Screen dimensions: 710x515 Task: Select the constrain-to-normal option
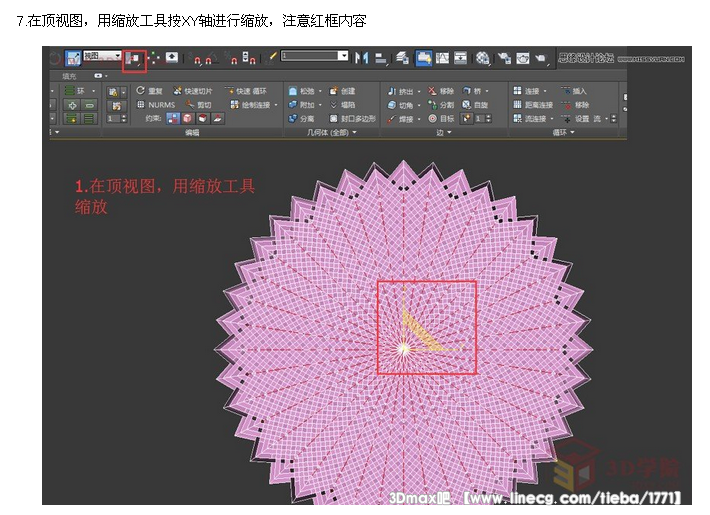pos(218,119)
